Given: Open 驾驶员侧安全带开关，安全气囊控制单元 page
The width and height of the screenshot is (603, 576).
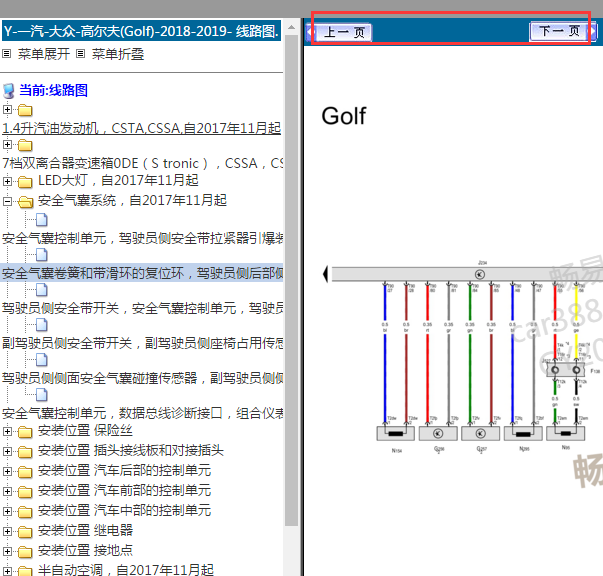Looking at the screenshot, I should pyautogui.click(x=142, y=308).
